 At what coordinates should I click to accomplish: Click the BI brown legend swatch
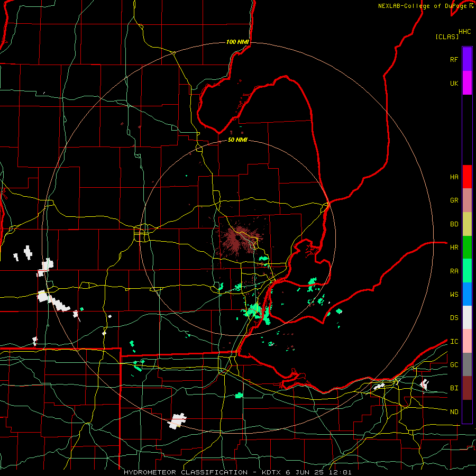tap(467, 388)
